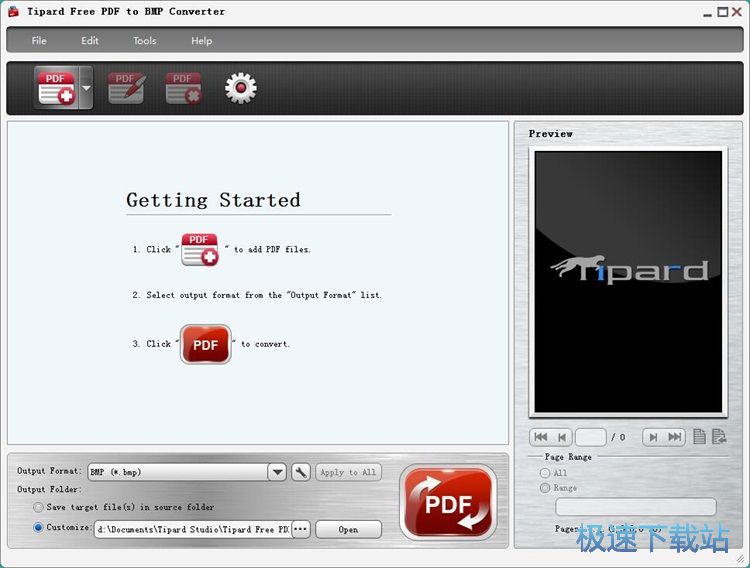Viewport: 750px width, 568px height.
Task: Open the Output Format combo box
Action: pos(187,472)
